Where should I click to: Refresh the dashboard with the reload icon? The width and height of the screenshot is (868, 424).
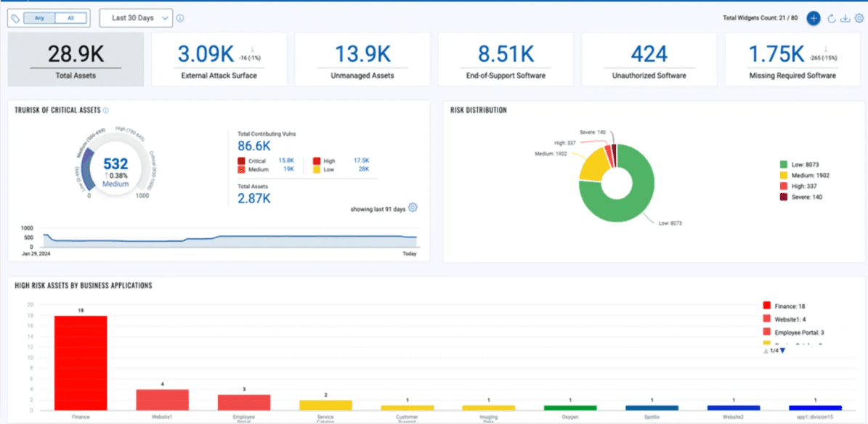[832, 18]
